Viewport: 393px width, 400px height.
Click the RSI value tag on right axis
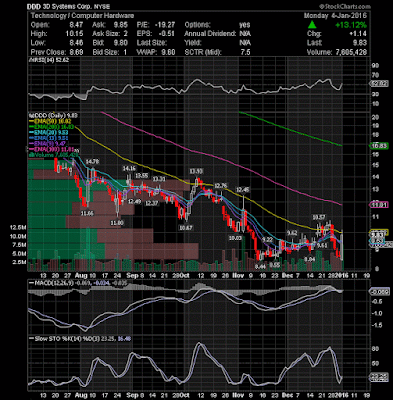point(380,84)
